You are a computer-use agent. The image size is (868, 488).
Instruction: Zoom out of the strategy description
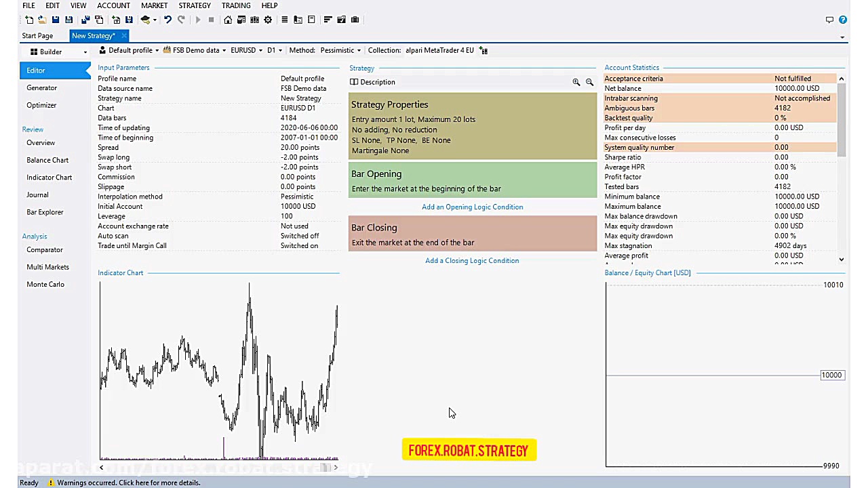[589, 82]
